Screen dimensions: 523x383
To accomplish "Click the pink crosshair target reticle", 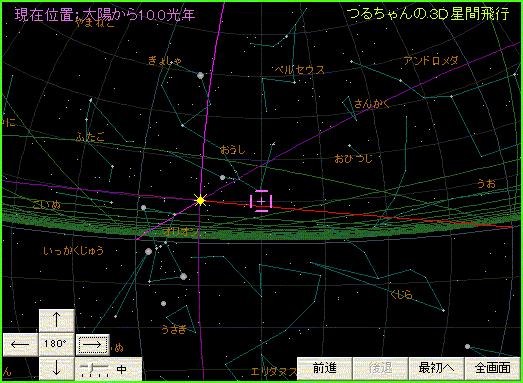I will point(261,201).
